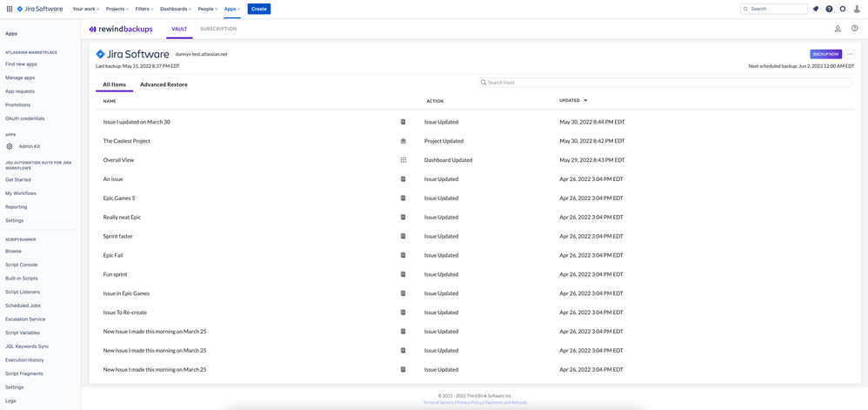Open Privacy Policy footer link
The height and width of the screenshot is (410, 868).
tap(469, 402)
